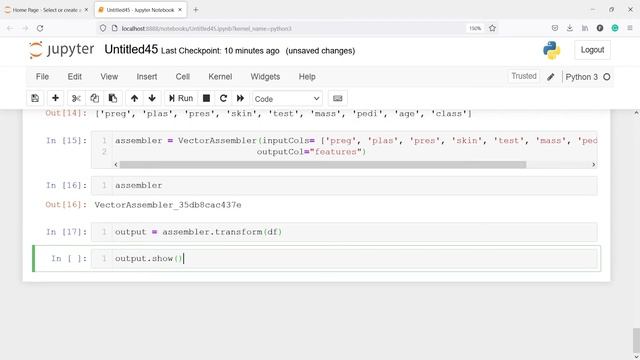Open the command palette keyboard icon
The width and height of the screenshot is (640, 360).
(x=338, y=98)
